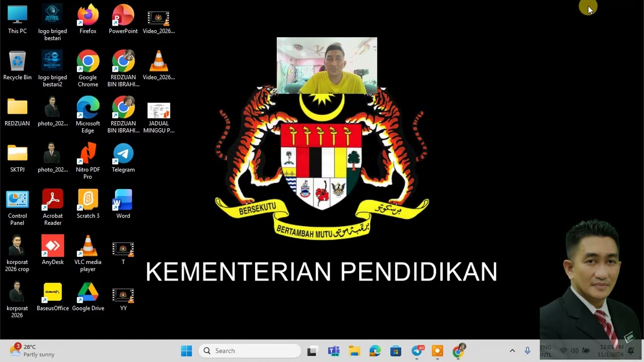Show hidden system tray icons
The height and width of the screenshot is (362, 644).
(512, 351)
